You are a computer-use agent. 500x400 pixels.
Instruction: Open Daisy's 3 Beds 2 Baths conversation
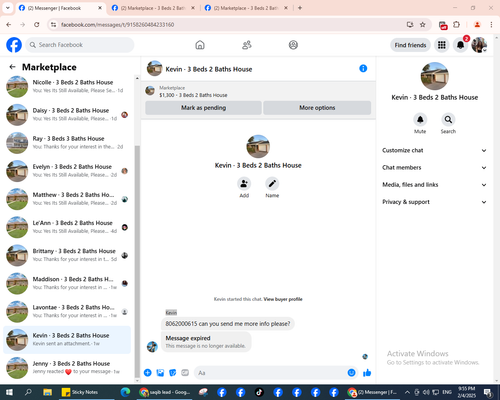point(67,115)
